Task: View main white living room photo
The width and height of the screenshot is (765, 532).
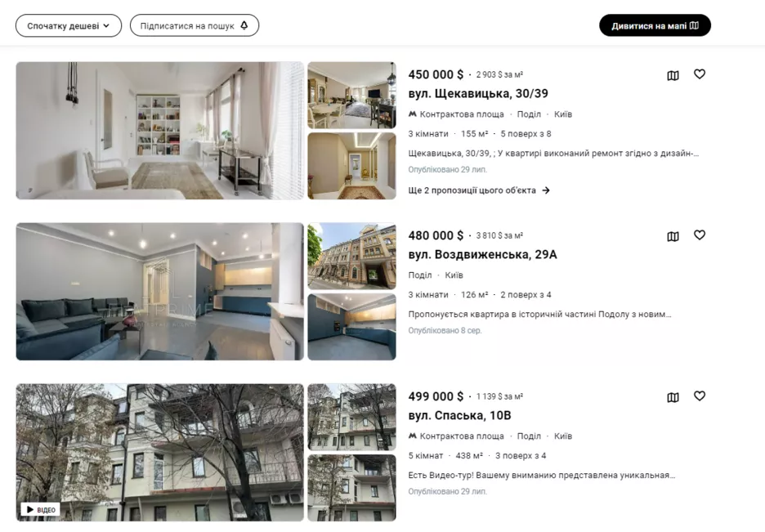Action: tap(159, 131)
